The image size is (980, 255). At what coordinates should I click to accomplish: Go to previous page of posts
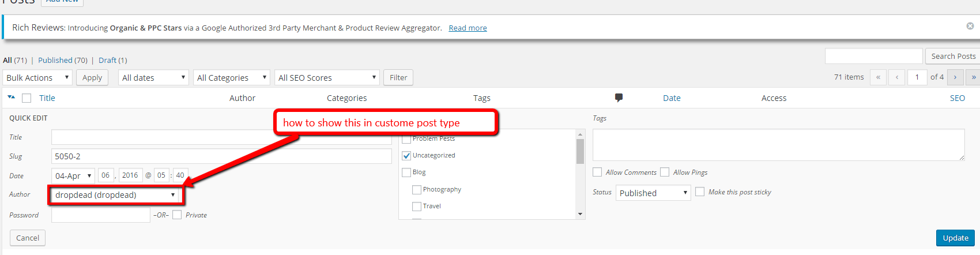point(897,77)
